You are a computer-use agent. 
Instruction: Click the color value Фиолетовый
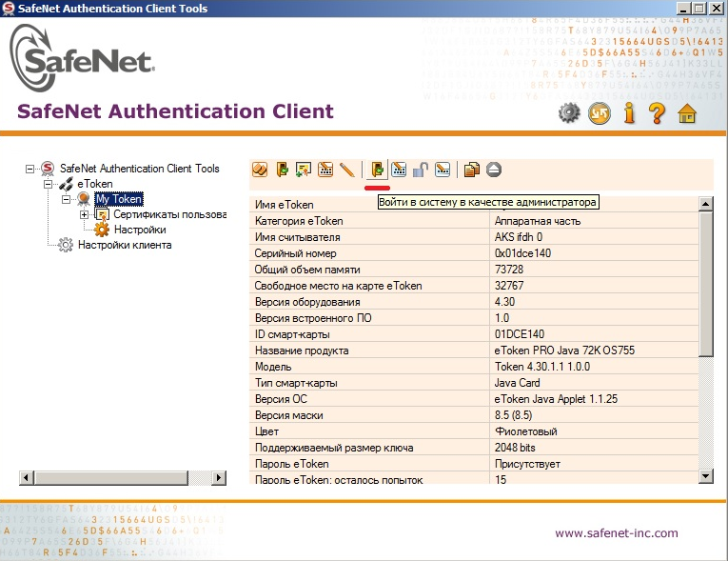(525, 431)
